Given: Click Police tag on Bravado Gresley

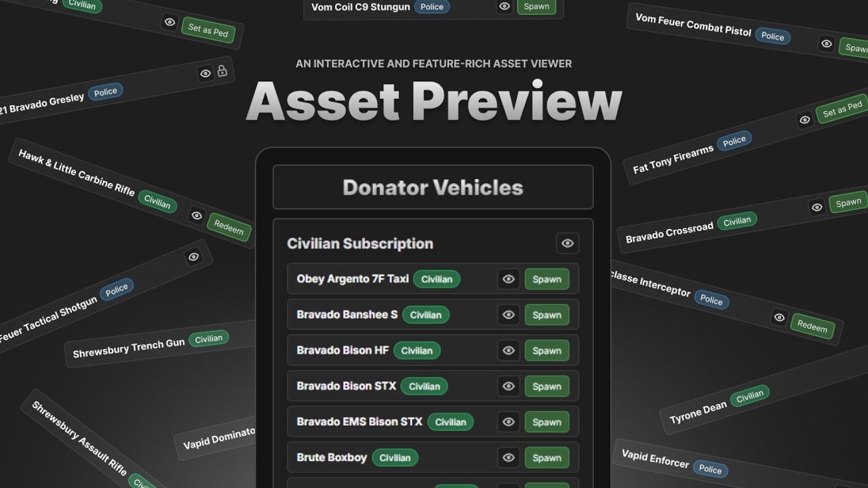Looking at the screenshot, I should (x=106, y=91).
